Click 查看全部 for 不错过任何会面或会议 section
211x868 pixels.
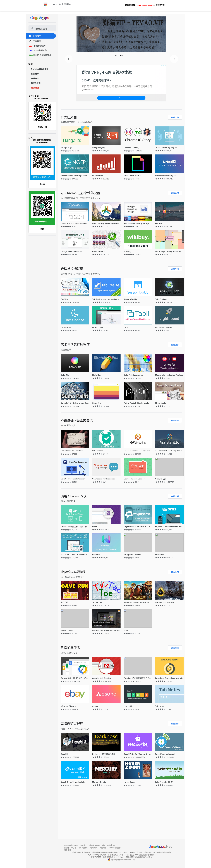[x=175, y=421]
